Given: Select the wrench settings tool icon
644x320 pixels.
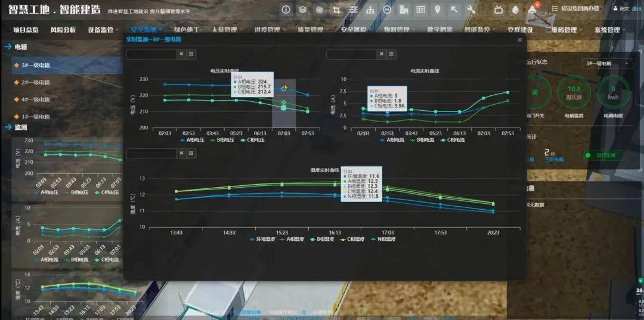Looking at the screenshot, I should click(x=471, y=10).
